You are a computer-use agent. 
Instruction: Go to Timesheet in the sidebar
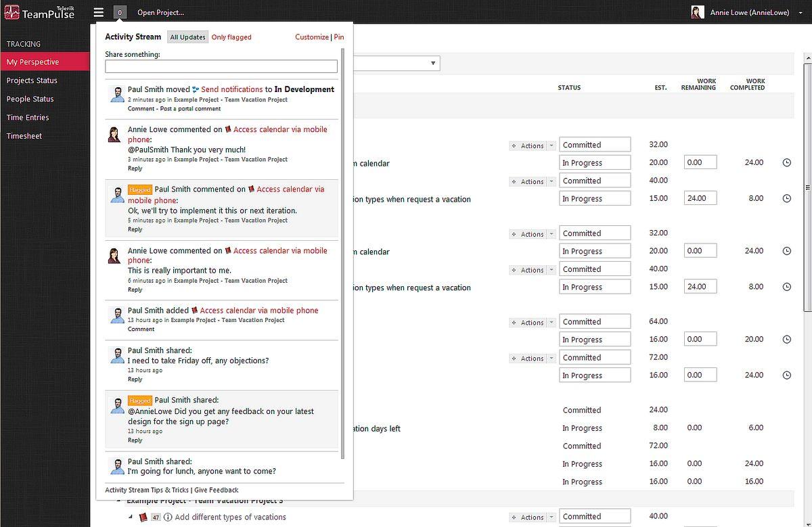[x=24, y=136]
